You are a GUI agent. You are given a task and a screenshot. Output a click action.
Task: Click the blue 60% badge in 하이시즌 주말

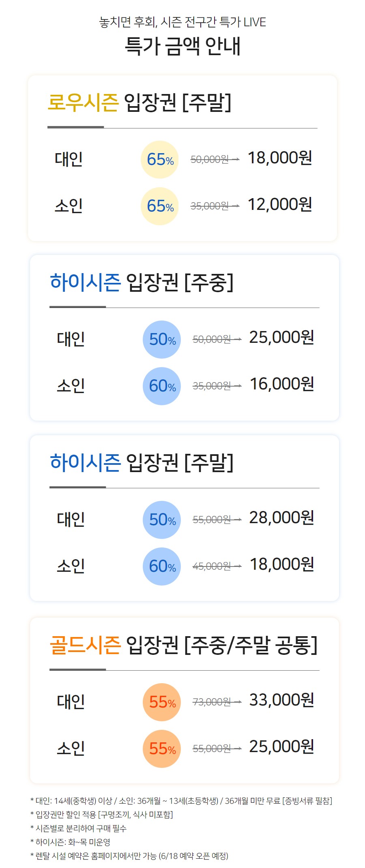click(162, 567)
